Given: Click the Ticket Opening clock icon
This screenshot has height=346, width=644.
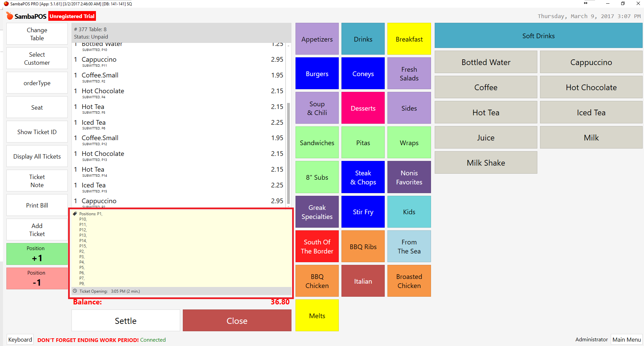Looking at the screenshot, I should tap(75, 291).
